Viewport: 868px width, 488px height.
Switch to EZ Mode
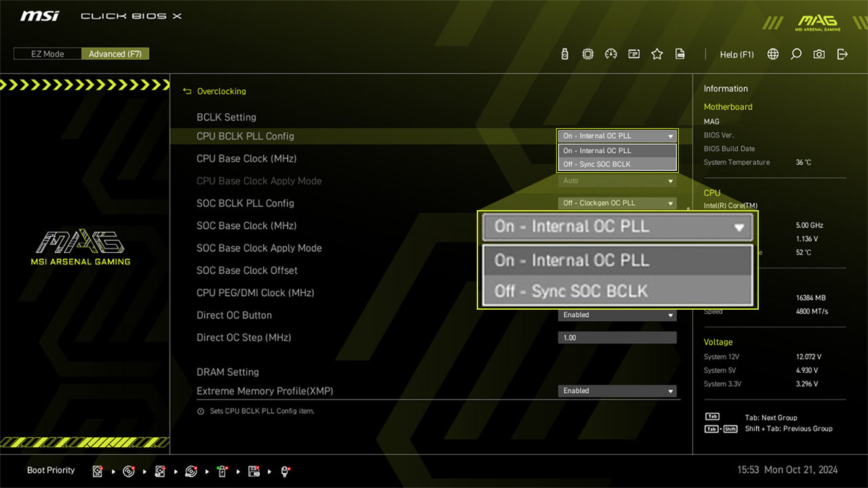pyautogui.click(x=47, y=54)
